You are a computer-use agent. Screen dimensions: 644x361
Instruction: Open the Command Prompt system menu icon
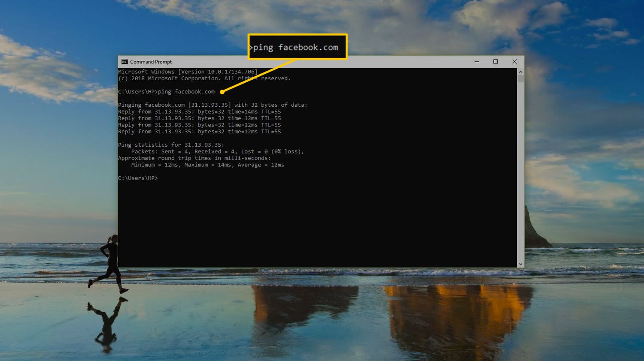125,62
